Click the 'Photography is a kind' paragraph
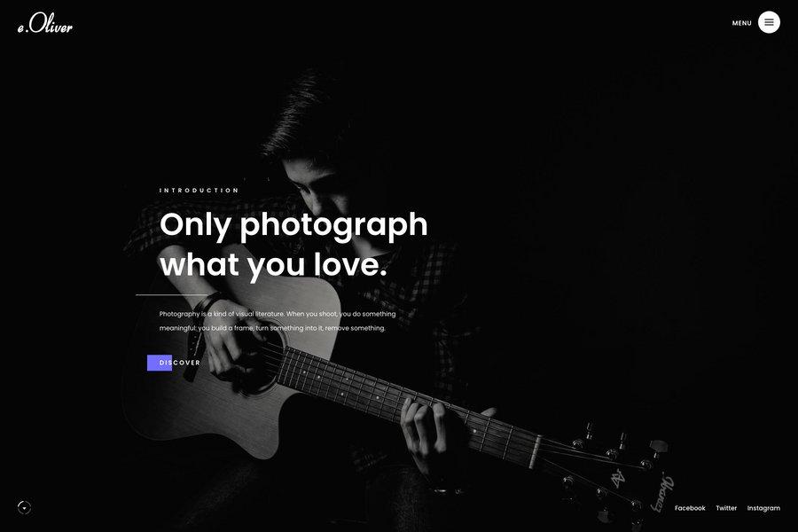The width and height of the screenshot is (798, 532). 278,321
